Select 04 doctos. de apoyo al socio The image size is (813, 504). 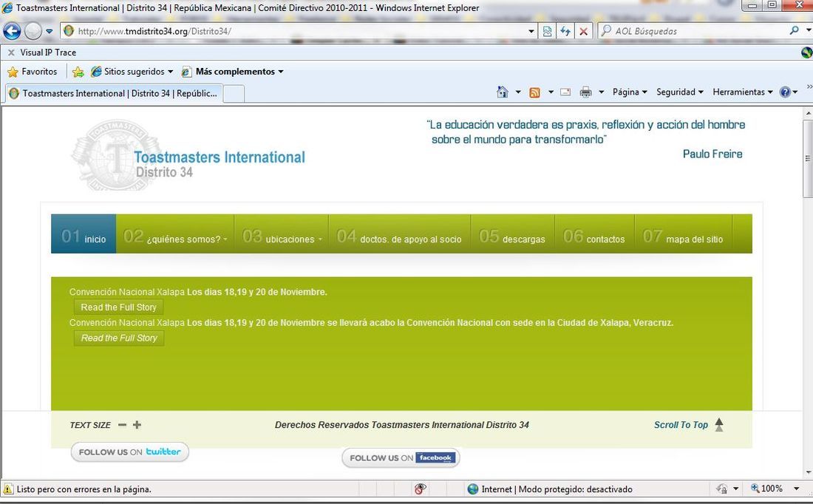399,234
